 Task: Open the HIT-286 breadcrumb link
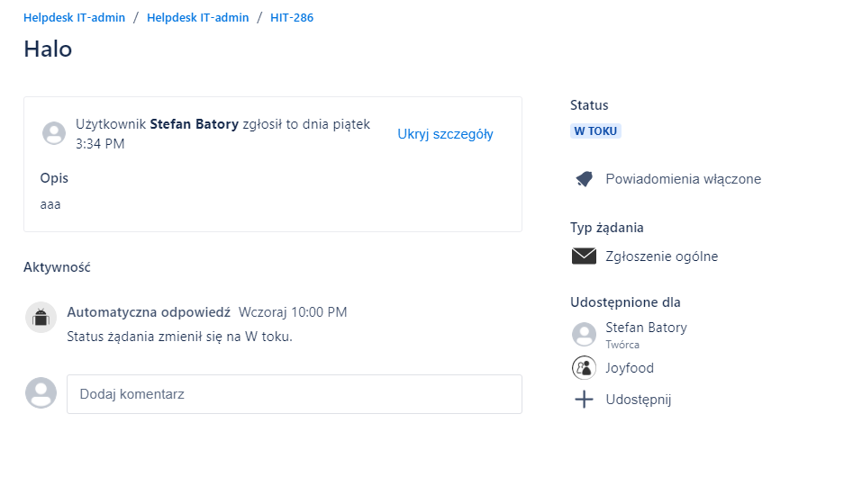(292, 17)
